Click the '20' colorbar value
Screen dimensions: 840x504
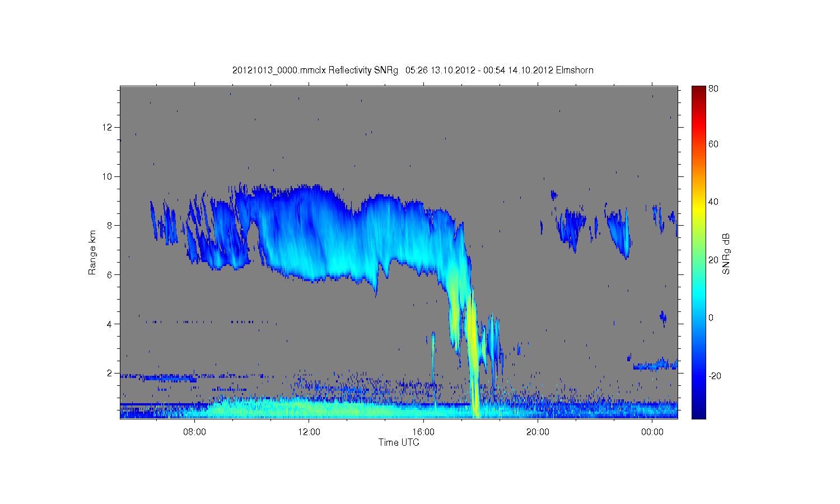point(713,260)
